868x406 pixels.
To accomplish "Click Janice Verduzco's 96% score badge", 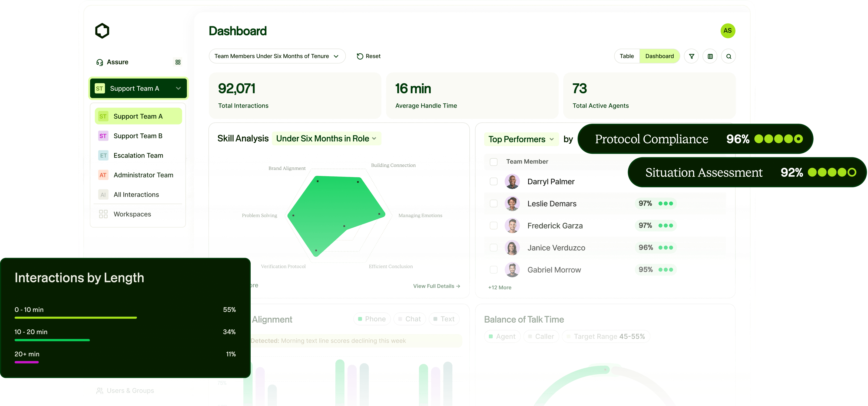I will pos(655,248).
